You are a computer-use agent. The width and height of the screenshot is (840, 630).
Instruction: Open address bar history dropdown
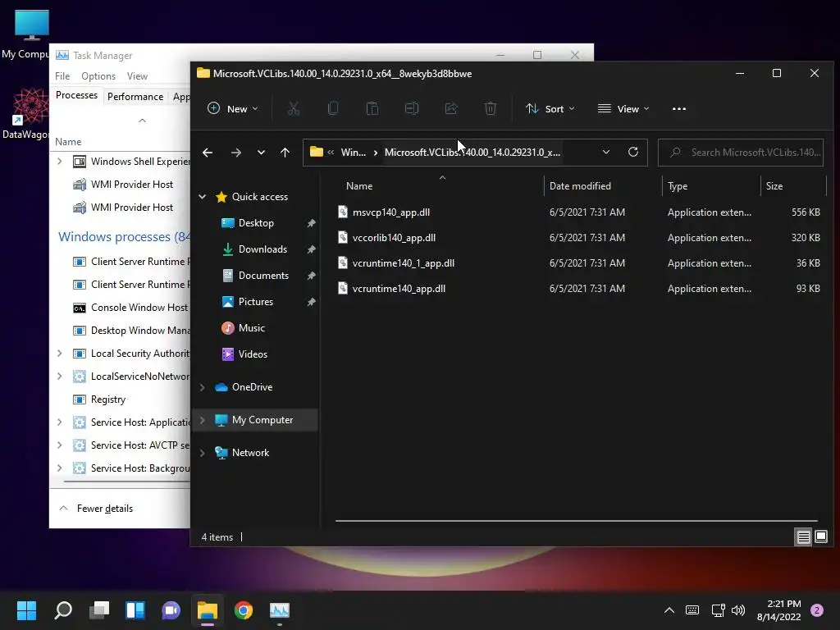tap(606, 152)
